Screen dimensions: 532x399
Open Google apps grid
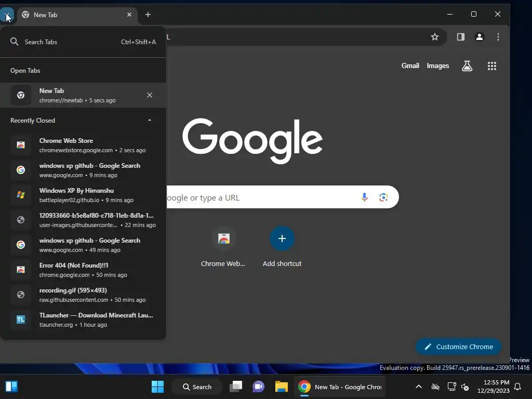[492, 66]
